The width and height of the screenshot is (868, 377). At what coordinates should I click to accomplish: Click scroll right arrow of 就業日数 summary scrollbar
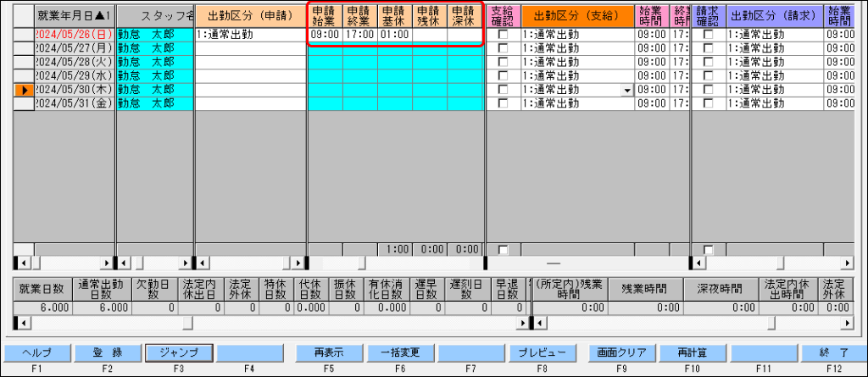click(522, 322)
